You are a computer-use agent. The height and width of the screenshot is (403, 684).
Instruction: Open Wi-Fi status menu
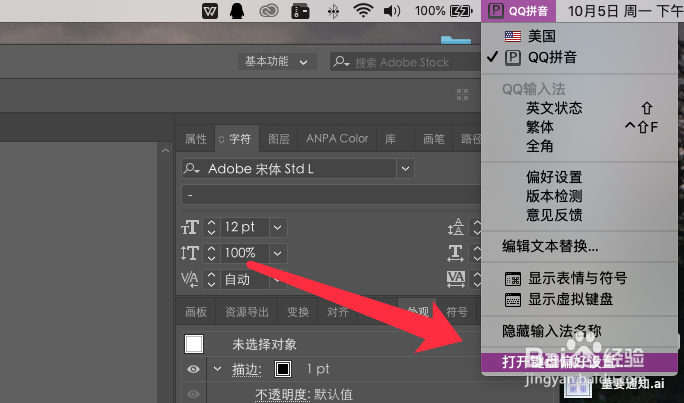(363, 10)
